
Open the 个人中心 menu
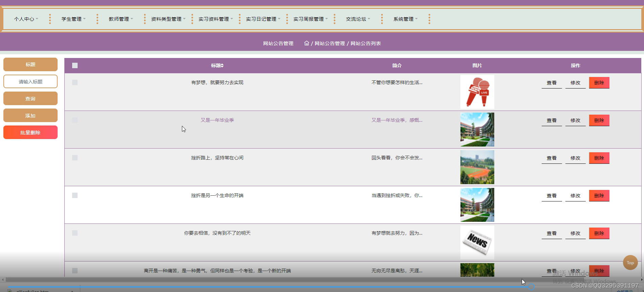point(26,19)
